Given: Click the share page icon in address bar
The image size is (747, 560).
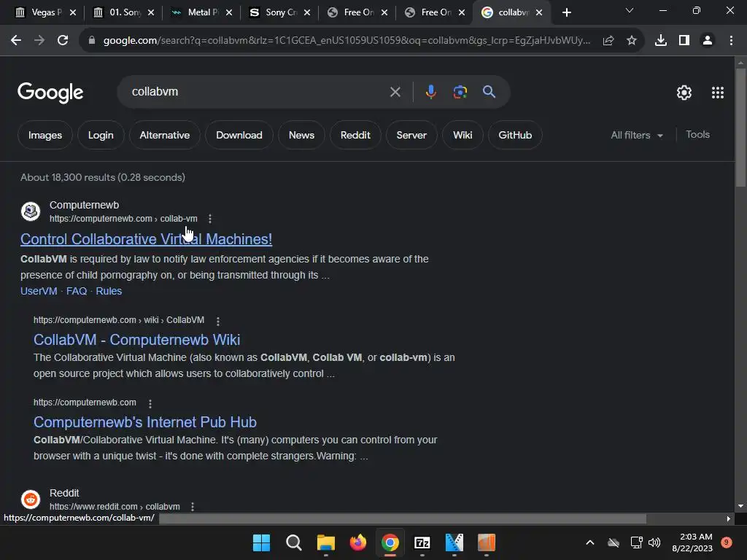Looking at the screenshot, I should tap(608, 41).
